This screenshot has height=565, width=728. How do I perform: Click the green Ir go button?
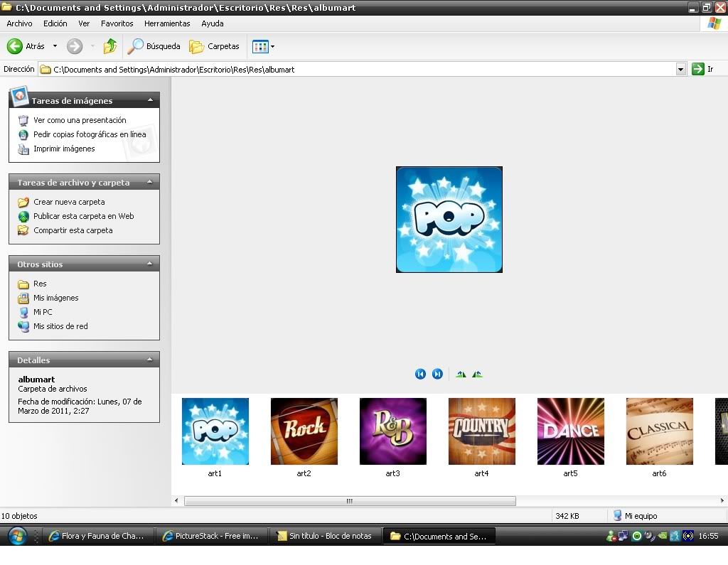tap(702, 69)
